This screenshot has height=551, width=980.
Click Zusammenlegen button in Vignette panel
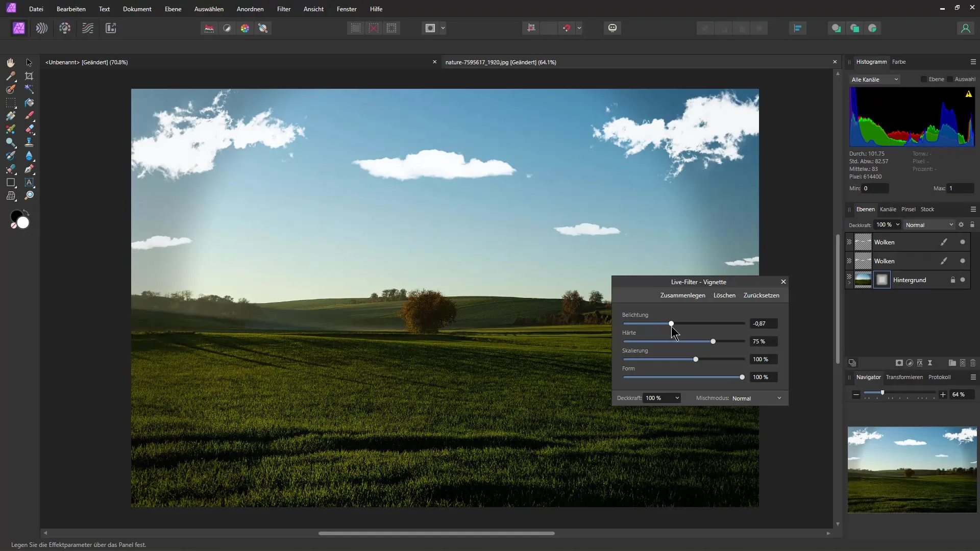pos(682,295)
